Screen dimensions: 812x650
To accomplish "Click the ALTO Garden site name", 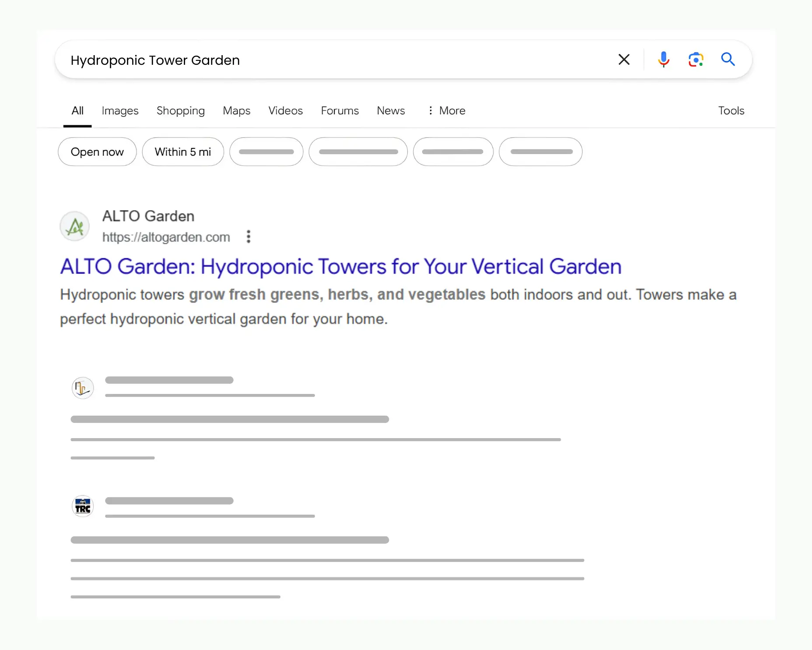I will 148,216.
